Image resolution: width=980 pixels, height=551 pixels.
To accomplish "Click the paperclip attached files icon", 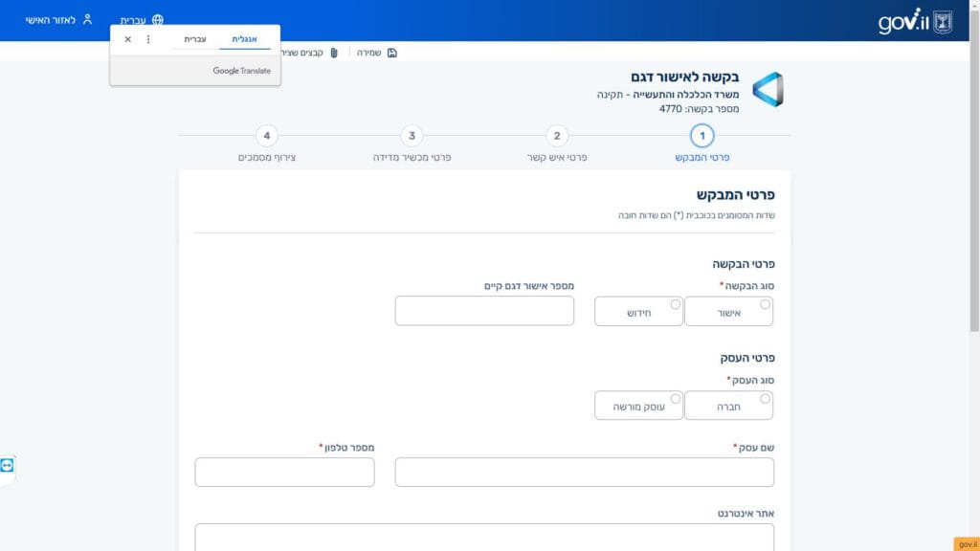I will (x=334, y=53).
